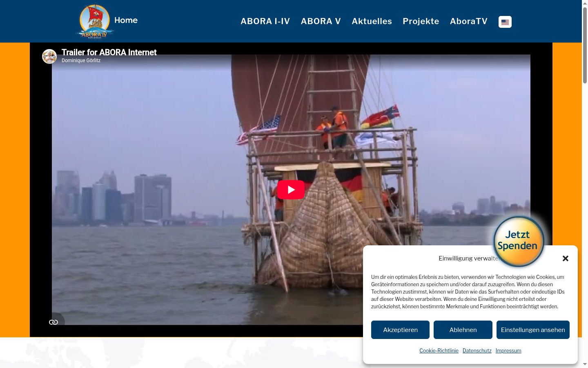Click the page vertical scrollbar thumb
This screenshot has width=588, height=368.
pos(585,45)
